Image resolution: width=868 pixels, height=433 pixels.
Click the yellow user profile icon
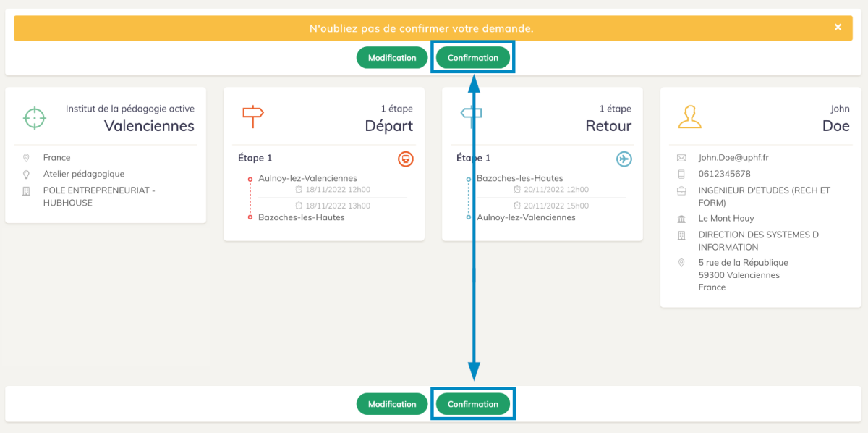[689, 117]
